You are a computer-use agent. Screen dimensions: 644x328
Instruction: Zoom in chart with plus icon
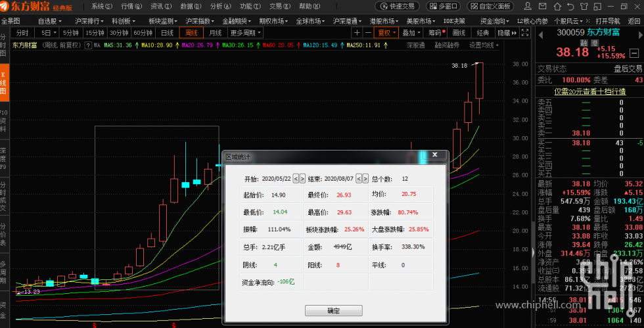(357, 32)
